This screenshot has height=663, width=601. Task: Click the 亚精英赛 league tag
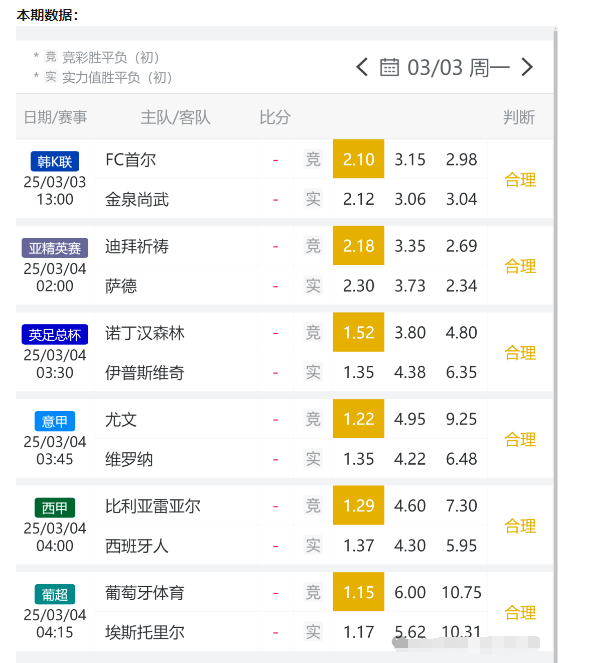pyautogui.click(x=55, y=248)
